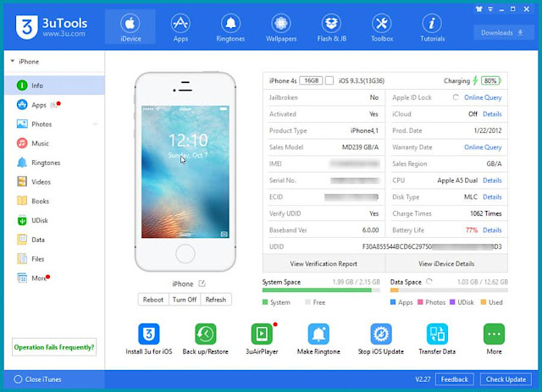Open Battery Life Details link
The width and height of the screenshot is (542, 392).
[492, 230]
